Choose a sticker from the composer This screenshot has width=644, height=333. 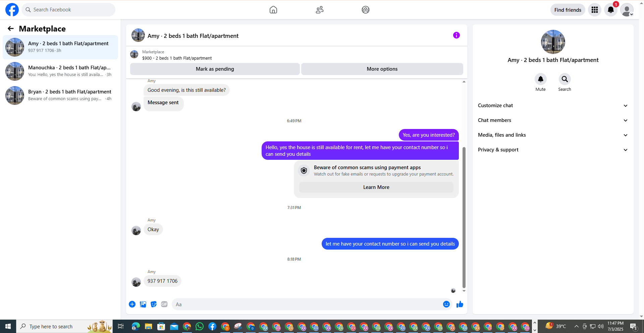(154, 304)
